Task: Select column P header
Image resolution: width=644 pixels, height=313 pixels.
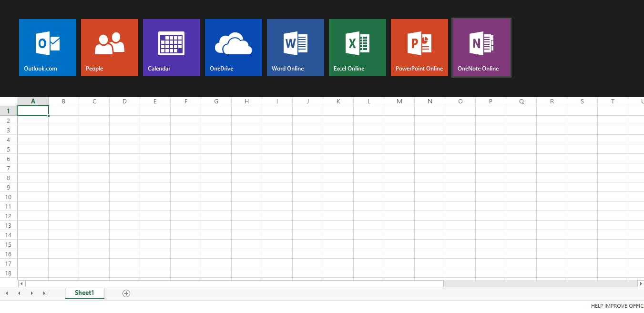Action: 491,101
